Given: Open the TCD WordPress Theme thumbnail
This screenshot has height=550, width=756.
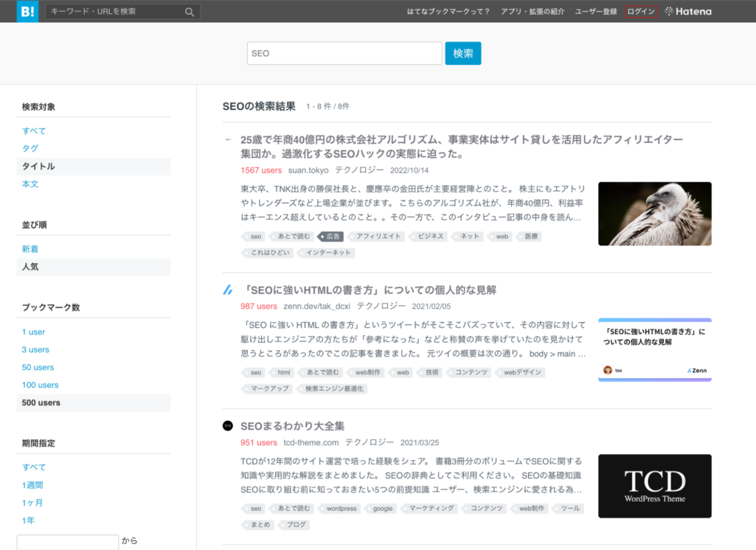Looking at the screenshot, I should point(654,485).
